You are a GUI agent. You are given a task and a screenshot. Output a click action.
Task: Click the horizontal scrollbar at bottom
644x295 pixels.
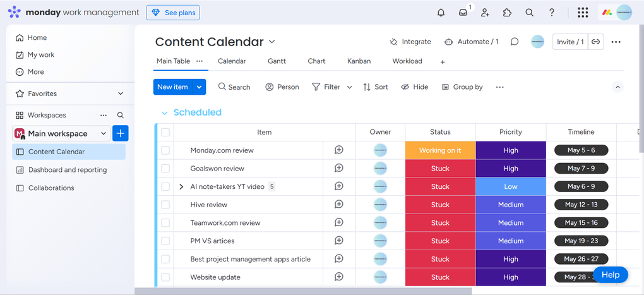click(303, 291)
